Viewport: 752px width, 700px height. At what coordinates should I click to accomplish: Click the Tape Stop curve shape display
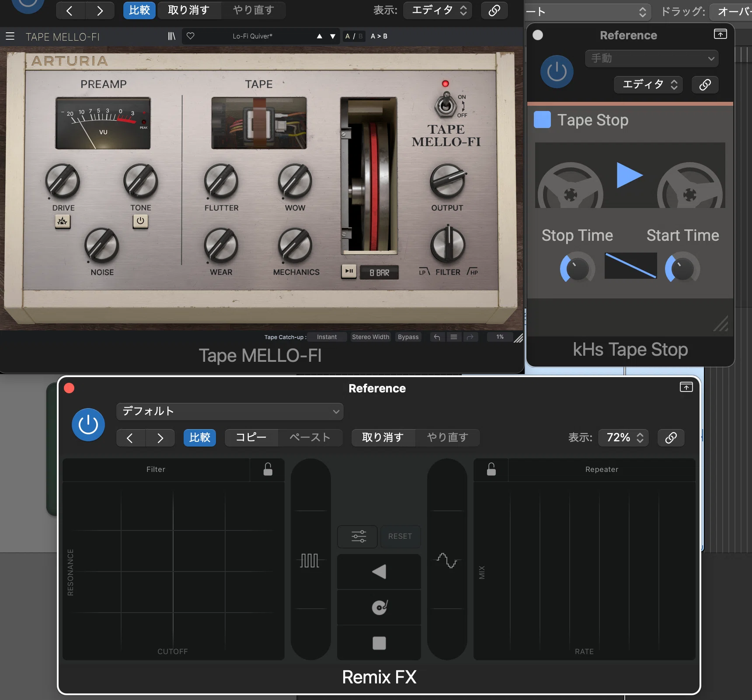tap(630, 266)
